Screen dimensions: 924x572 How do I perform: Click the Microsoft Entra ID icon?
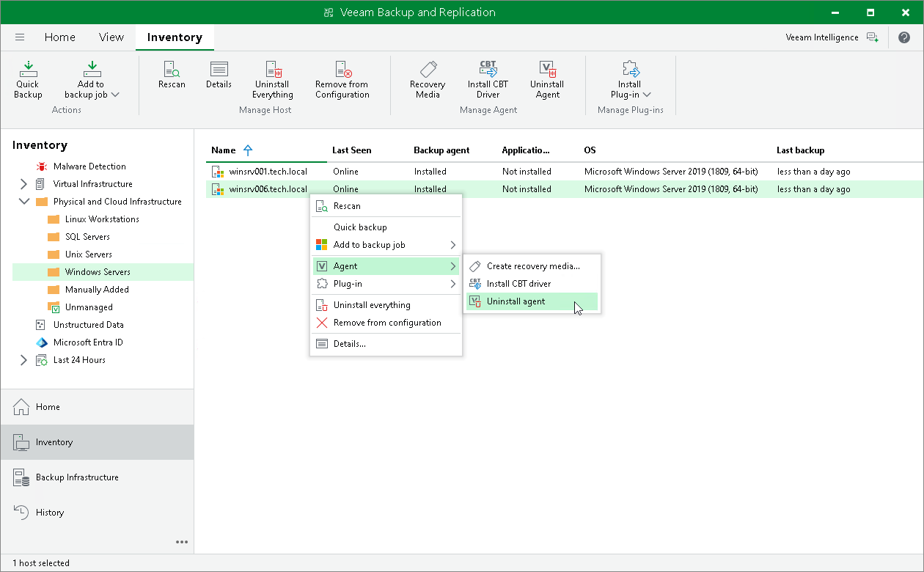click(41, 342)
